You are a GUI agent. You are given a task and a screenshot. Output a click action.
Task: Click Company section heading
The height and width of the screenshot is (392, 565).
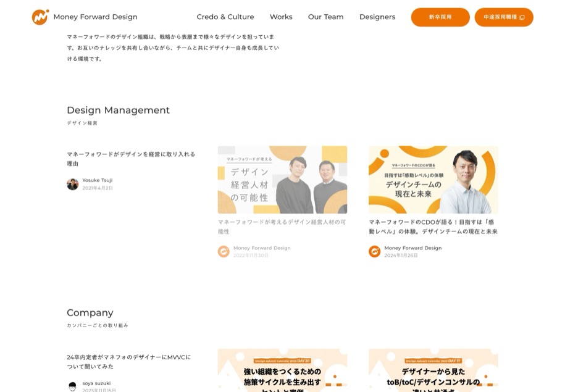pyautogui.click(x=90, y=313)
